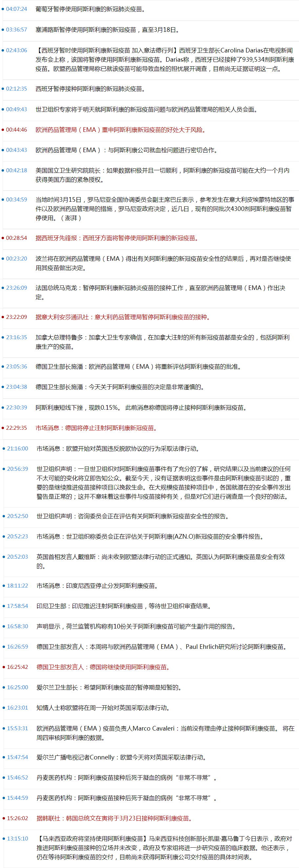Open 世卫组织专家将于明天 meeting news
This screenshot has width=299, height=868.
click(147, 110)
